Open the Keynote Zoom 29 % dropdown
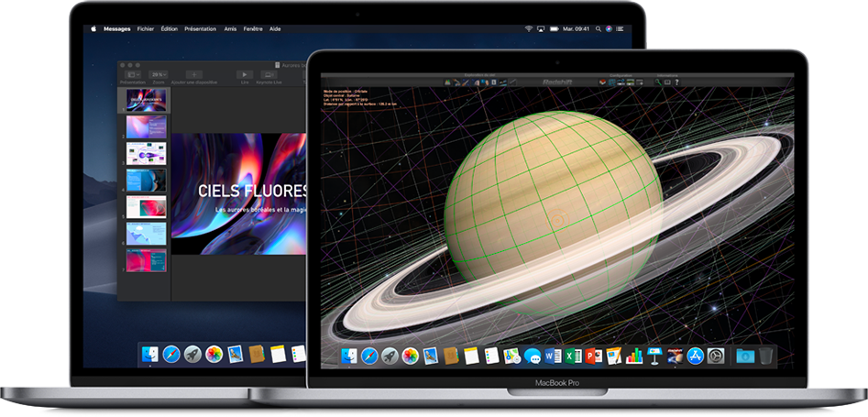This screenshot has height=417, width=868. coord(159,74)
